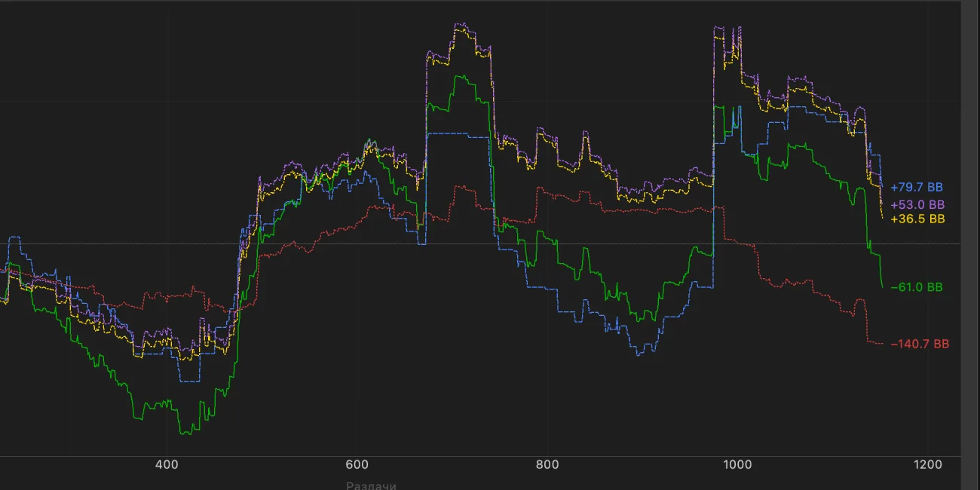Image resolution: width=980 pixels, height=490 pixels.
Task: Click the 800 x-axis tick label
Action: coord(547,464)
